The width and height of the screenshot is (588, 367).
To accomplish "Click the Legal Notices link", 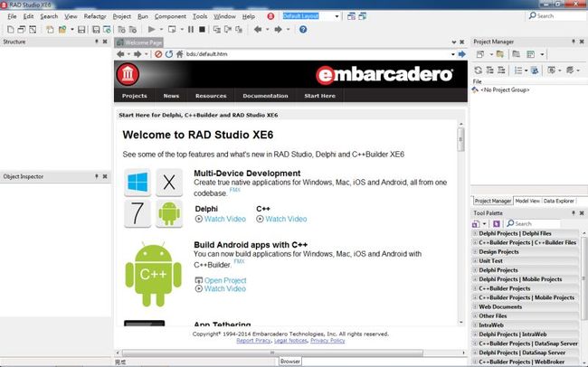I will pyautogui.click(x=290, y=341).
